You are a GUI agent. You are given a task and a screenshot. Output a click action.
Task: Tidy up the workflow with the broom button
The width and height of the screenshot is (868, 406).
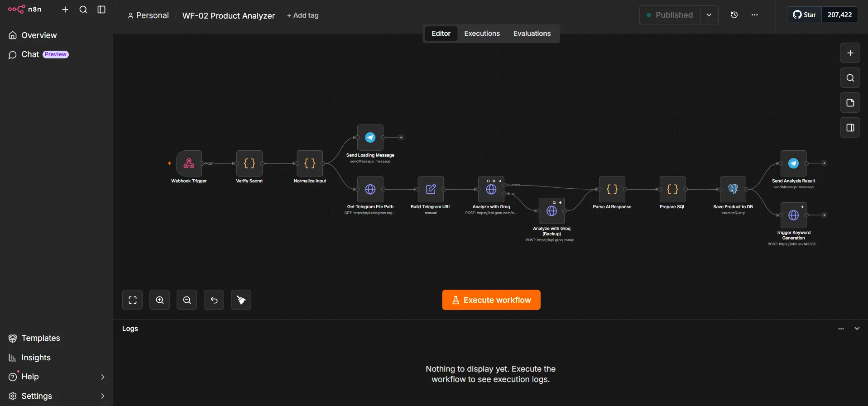pos(241,300)
